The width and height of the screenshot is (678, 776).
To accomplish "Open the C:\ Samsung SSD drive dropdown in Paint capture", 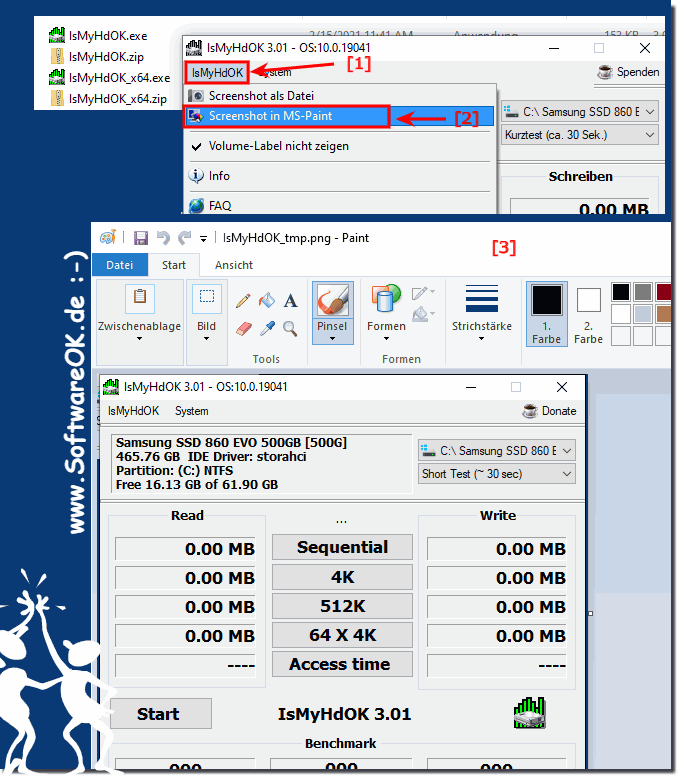I will 497,450.
